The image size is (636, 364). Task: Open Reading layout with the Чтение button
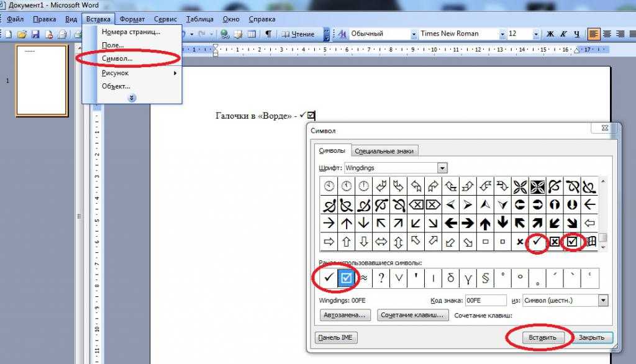coord(298,34)
